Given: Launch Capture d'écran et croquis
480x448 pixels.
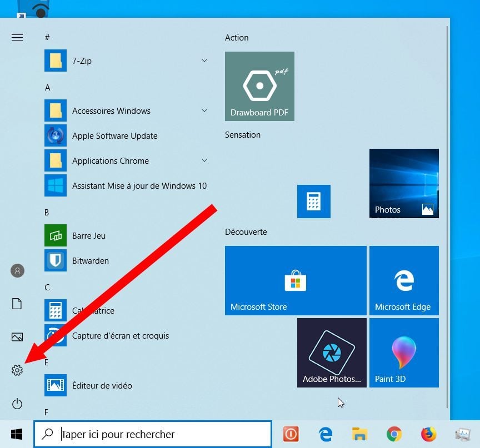Looking at the screenshot, I should (126, 335).
